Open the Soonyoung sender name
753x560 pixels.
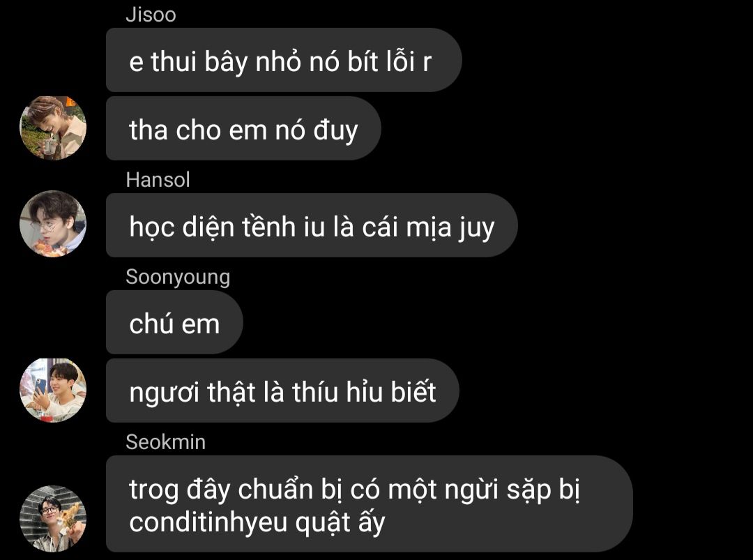(x=178, y=277)
